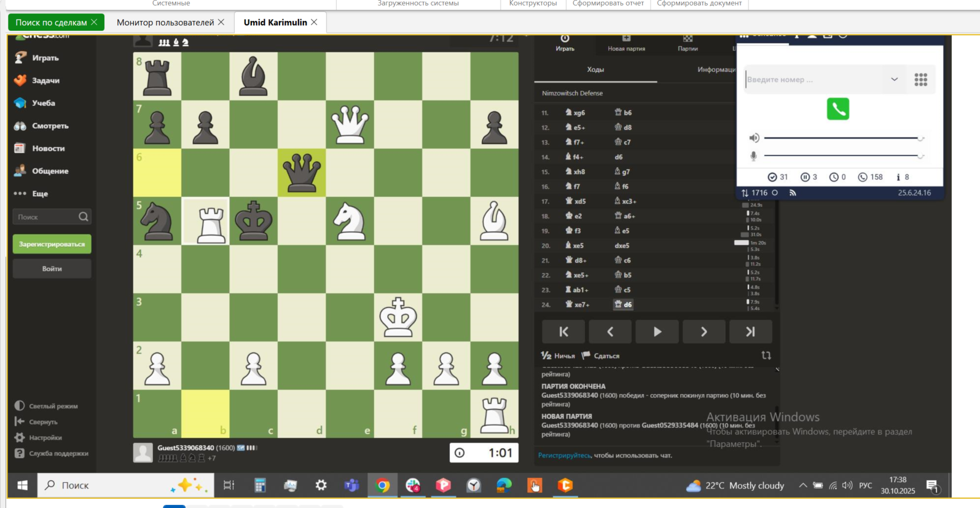Open Учеба section in sidebar
The width and height of the screenshot is (980, 508).
click(x=35, y=103)
